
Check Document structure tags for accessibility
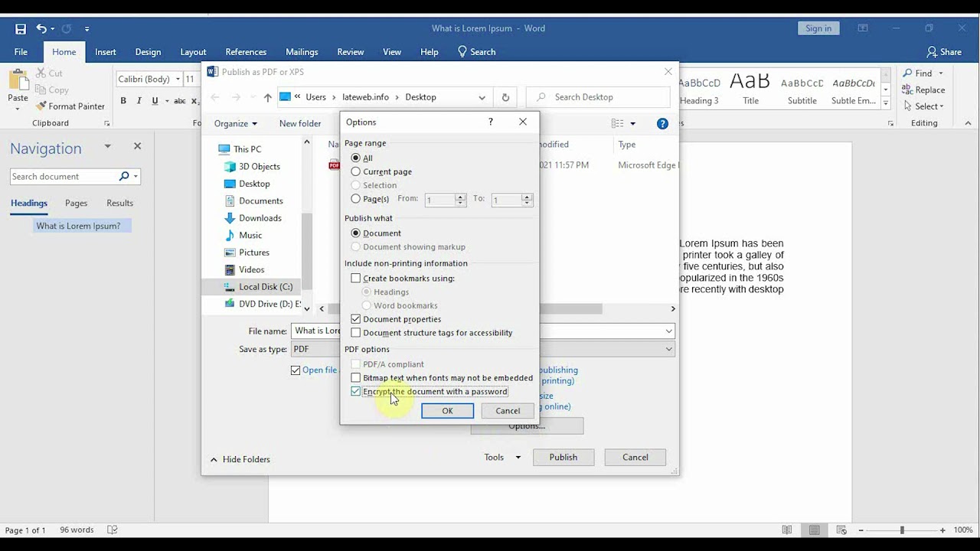point(355,333)
